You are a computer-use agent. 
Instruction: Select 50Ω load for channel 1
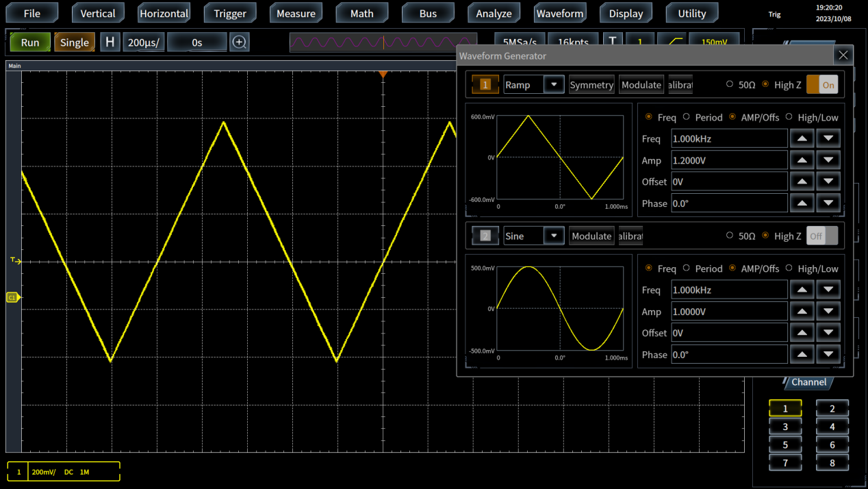pos(730,85)
